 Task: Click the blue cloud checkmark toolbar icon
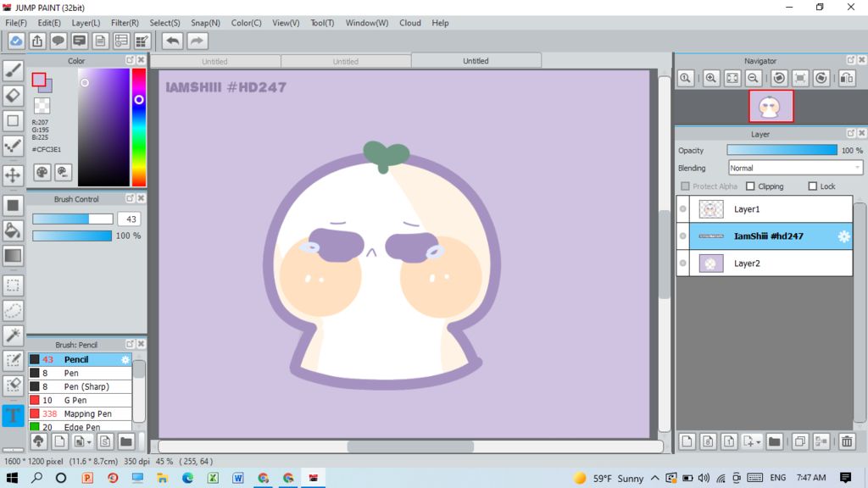pyautogui.click(x=16, y=41)
